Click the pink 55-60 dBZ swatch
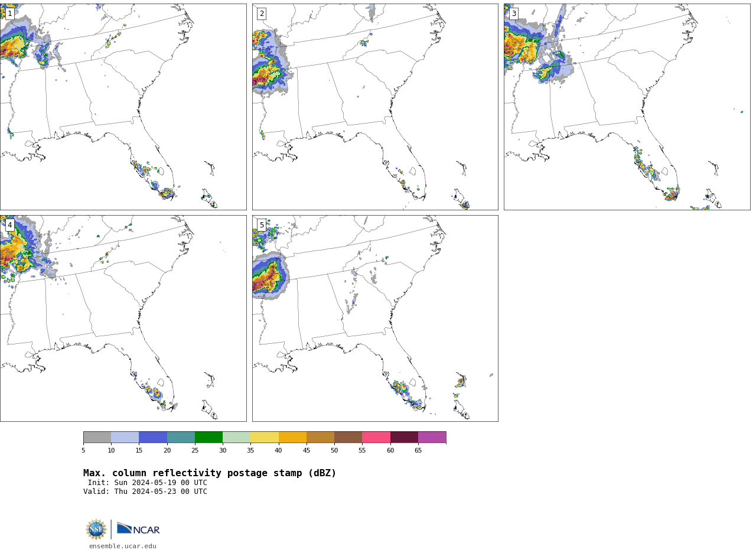This screenshot has height=553, width=756. coord(376,437)
